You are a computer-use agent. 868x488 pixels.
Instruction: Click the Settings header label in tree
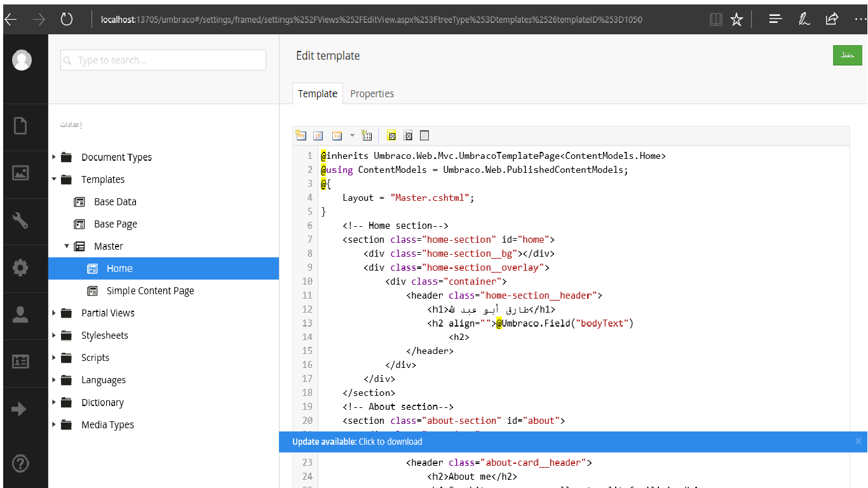71,125
